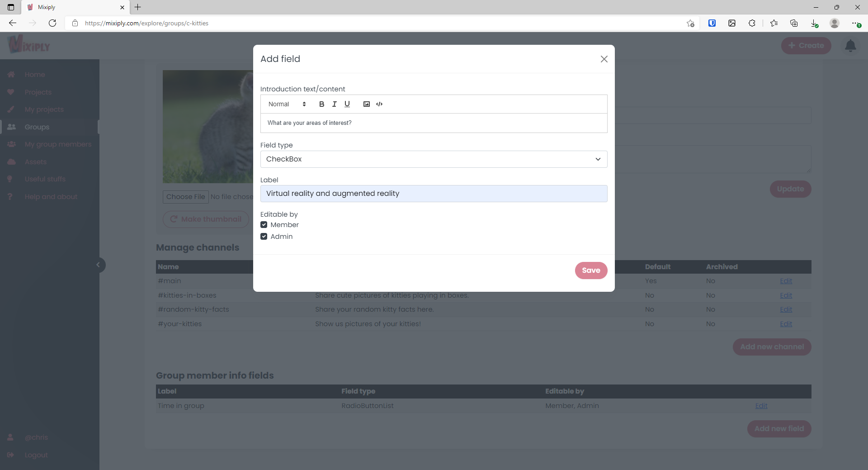
Task: Toggle underline formatting in the editor
Action: [347, 104]
